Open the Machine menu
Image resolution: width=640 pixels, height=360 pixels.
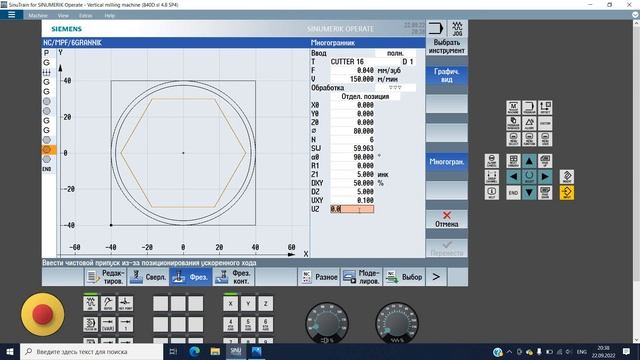coord(38,16)
